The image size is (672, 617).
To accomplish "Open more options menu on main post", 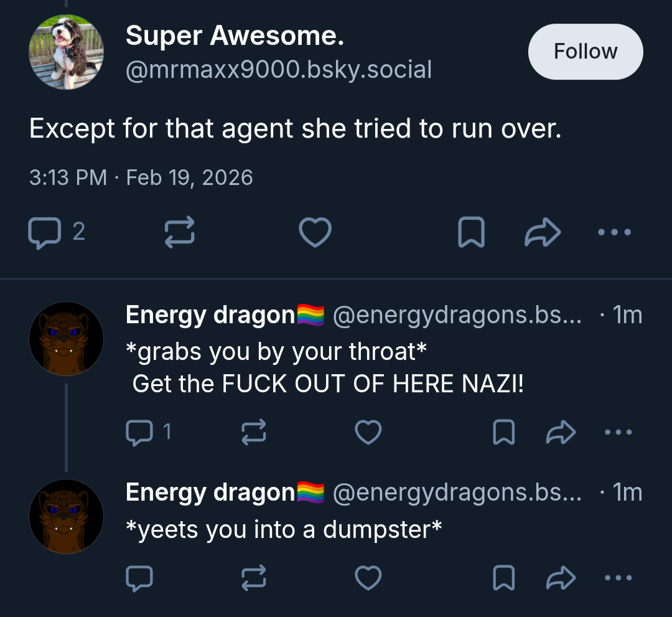I will coord(614,232).
